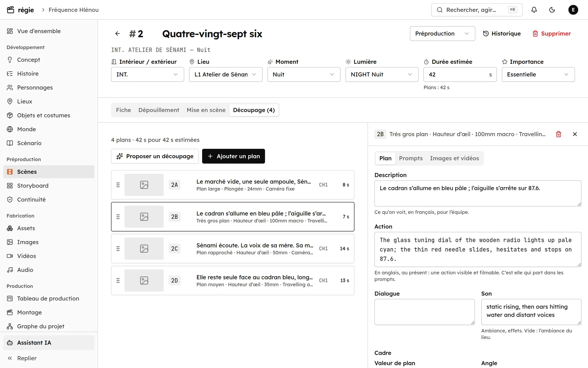
Task: Open Historique
Action: point(502,33)
